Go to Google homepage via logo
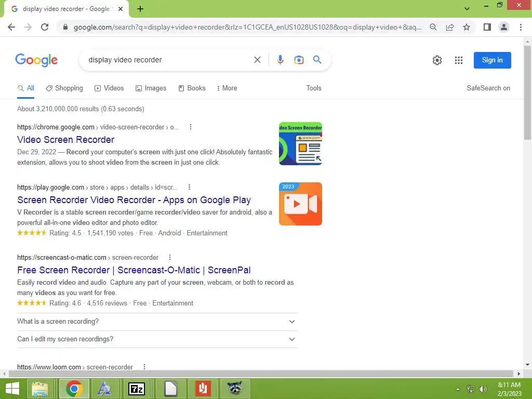 [36, 60]
